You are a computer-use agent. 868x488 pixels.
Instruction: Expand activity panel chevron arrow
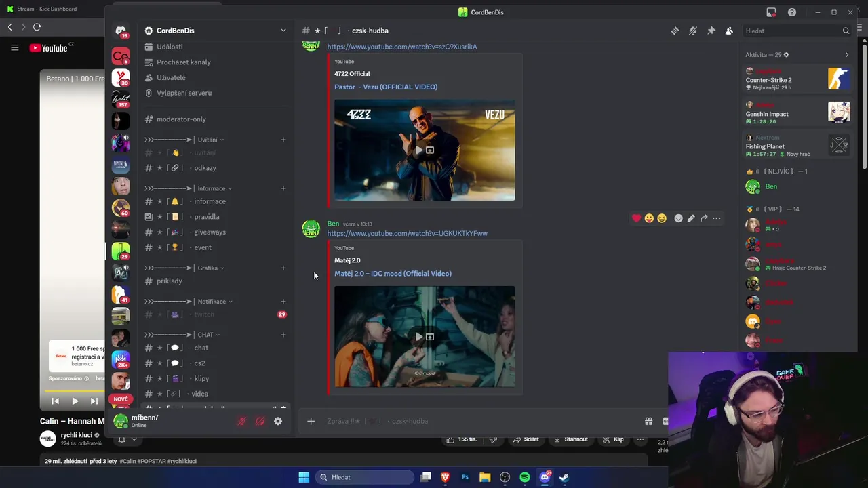tap(846, 55)
